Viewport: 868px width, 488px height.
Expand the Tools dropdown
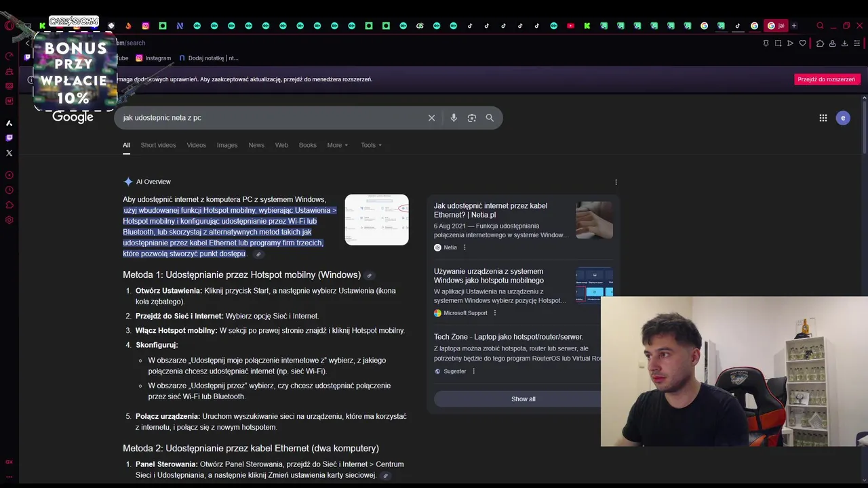[x=371, y=145]
